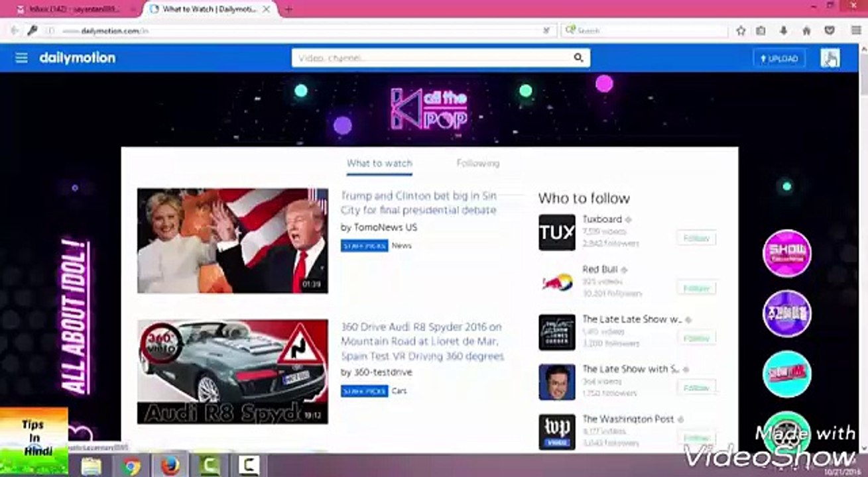The width and height of the screenshot is (868, 477).
Task: Open The Washington Post name link
Action: [x=628, y=419]
